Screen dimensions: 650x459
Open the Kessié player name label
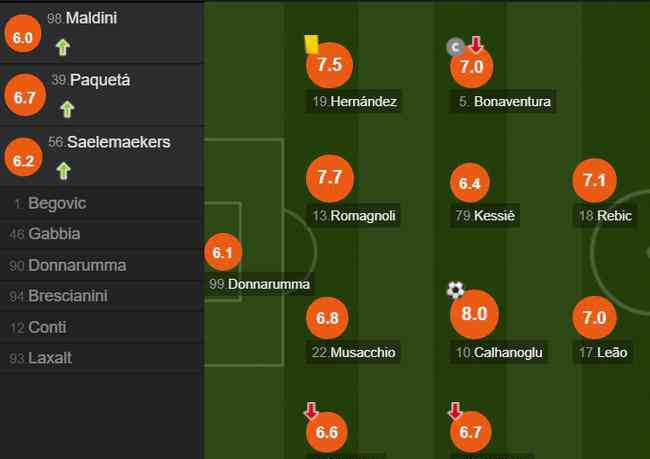tap(485, 216)
